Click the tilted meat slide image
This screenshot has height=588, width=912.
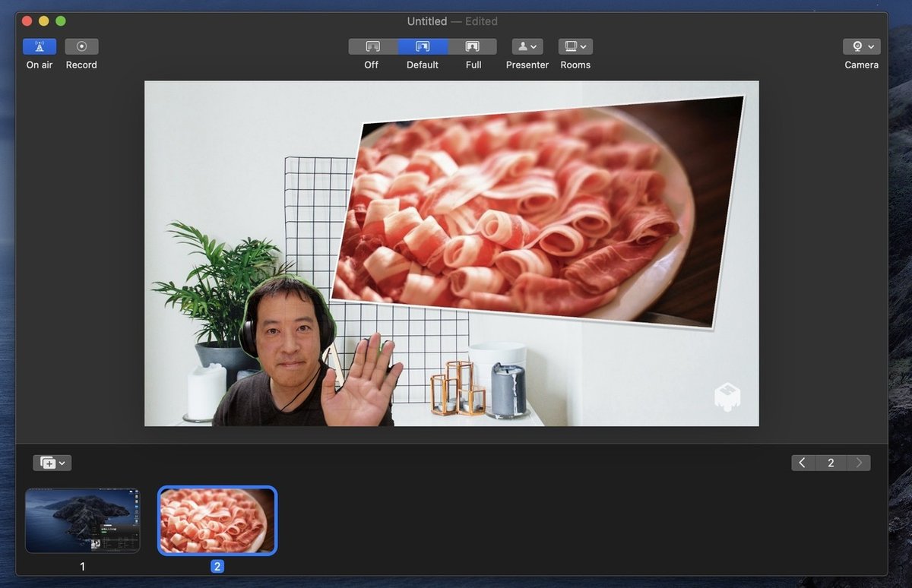pyautogui.click(x=538, y=213)
